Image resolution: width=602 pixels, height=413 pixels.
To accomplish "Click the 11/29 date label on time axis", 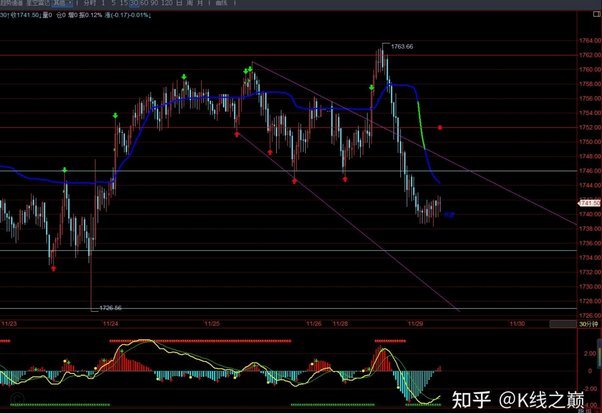I will click(x=415, y=324).
